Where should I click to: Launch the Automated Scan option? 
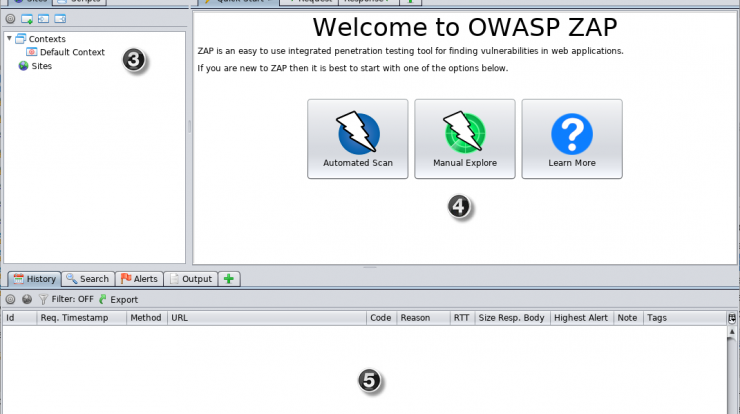pyautogui.click(x=358, y=139)
